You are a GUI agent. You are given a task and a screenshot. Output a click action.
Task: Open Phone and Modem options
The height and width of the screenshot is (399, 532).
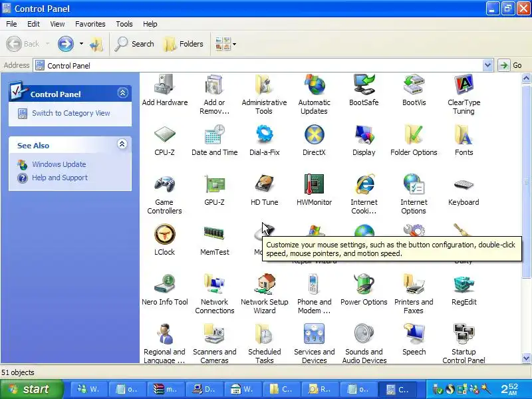[314, 294]
